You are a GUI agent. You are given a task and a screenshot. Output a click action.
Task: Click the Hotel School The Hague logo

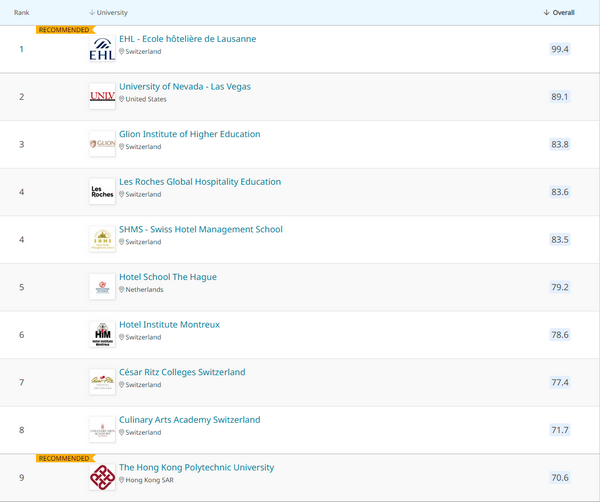(102, 287)
